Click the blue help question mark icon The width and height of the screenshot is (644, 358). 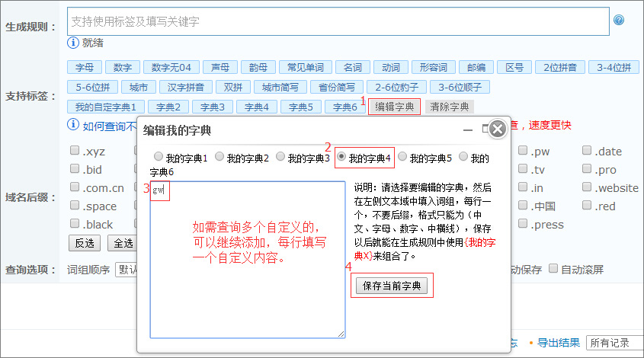[x=619, y=21]
